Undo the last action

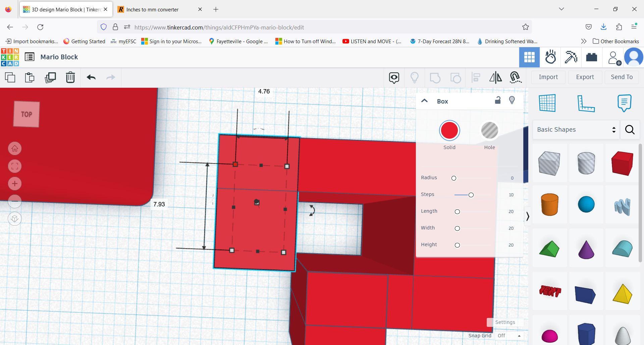pos(91,77)
